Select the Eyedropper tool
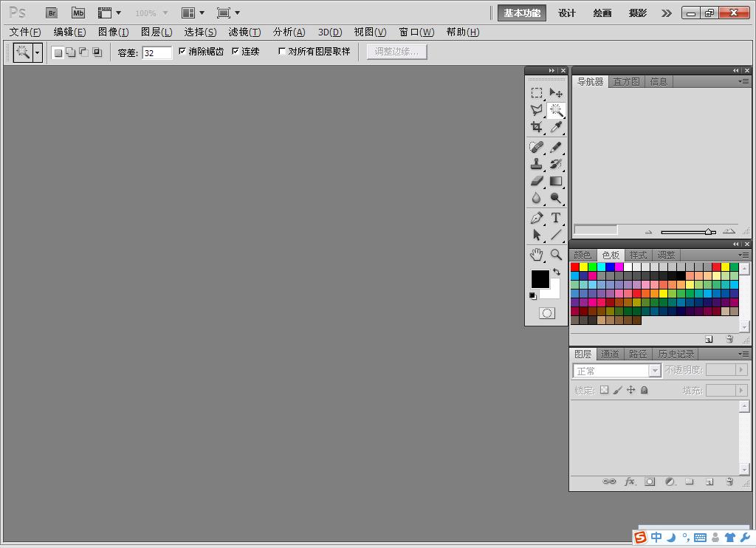 tap(556, 127)
